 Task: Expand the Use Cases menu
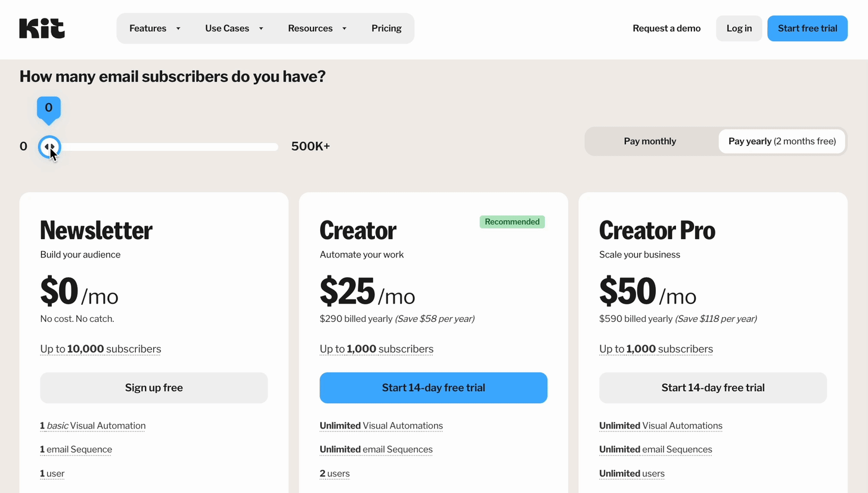234,28
